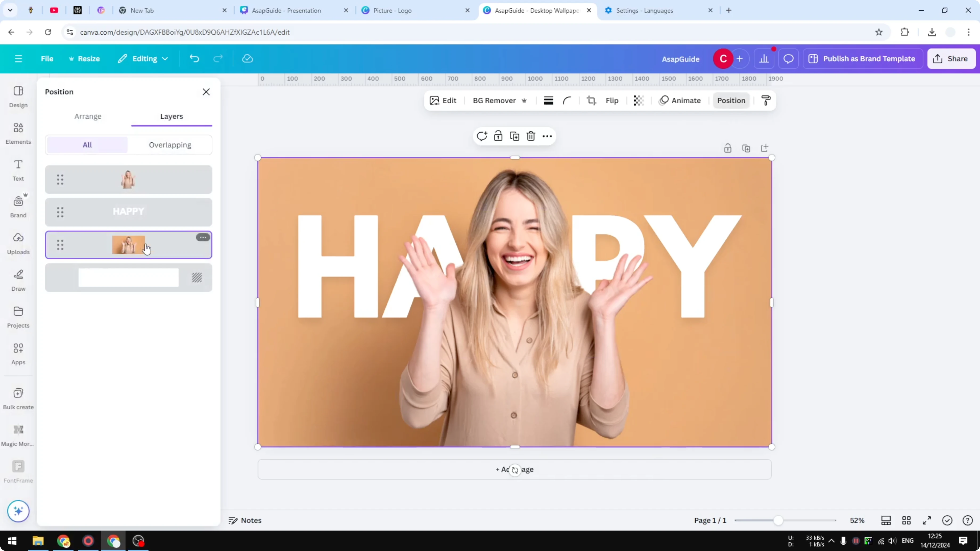Click the Crop icon in toolbar

point(591,100)
